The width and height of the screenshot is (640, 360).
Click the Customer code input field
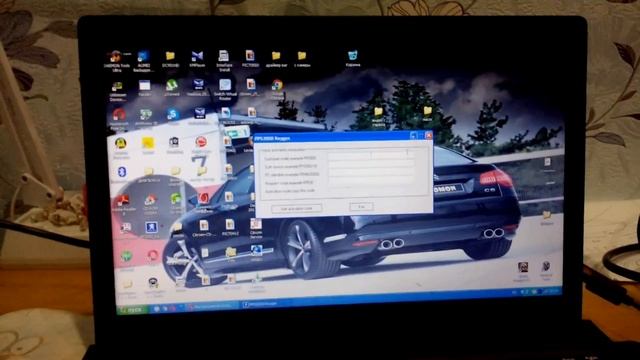click(x=371, y=156)
